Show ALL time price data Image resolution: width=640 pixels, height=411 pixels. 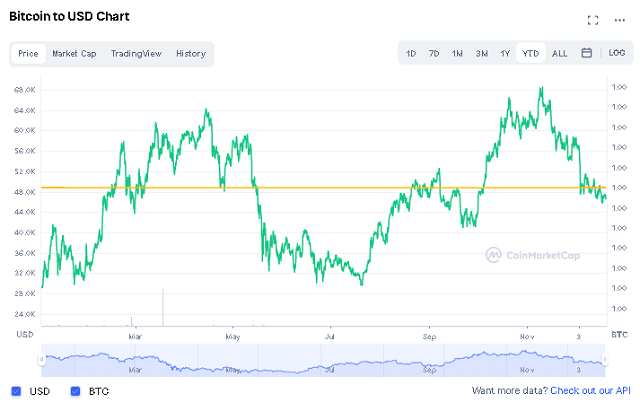click(x=559, y=53)
